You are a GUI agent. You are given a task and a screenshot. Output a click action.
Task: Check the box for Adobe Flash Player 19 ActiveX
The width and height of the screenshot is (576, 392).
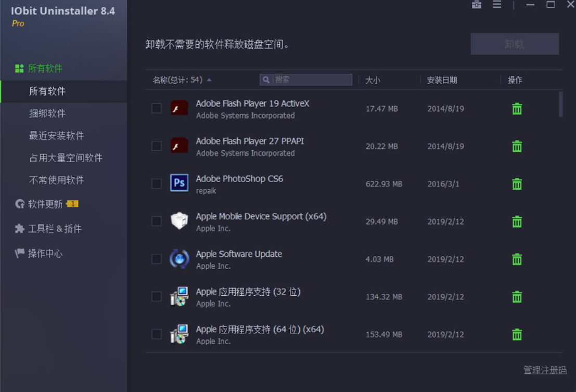click(x=157, y=108)
